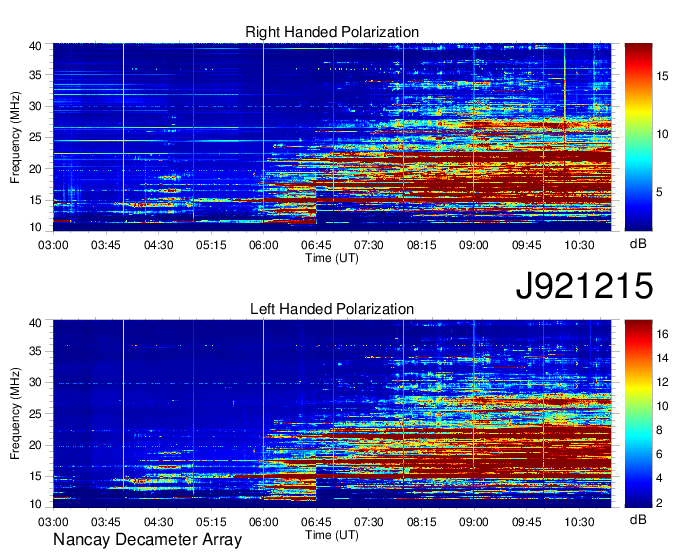Click the 09:45 time tick on bottom plot
Viewport: 680px width, 552px height.
pos(526,522)
